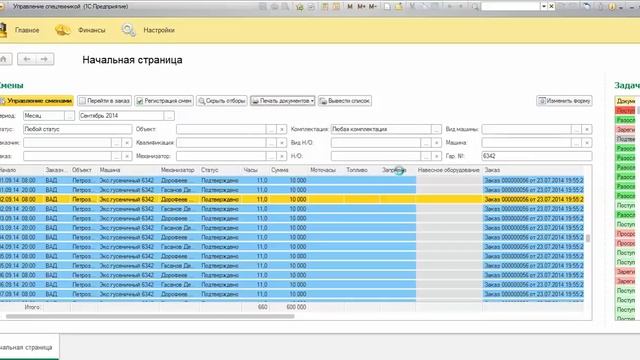Screen dimensions: 640x360
Task: Open the Настройки section
Action: pos(159,30)
